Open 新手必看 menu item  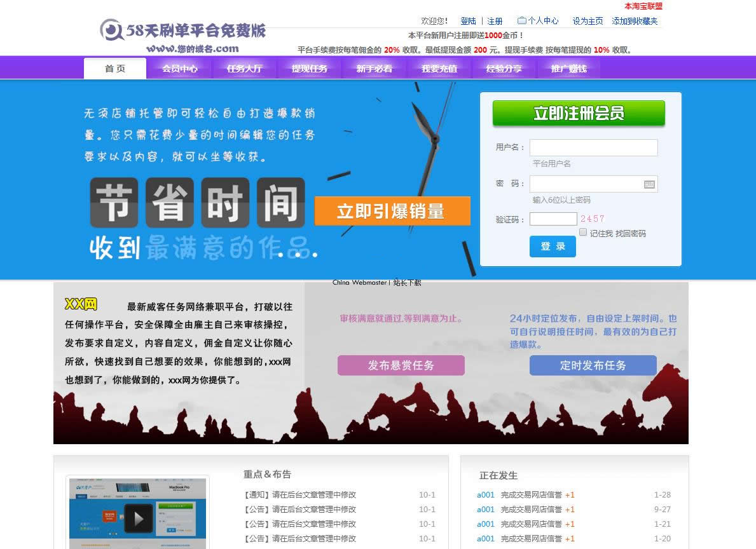pyautogui.click(x=374, y=69)
